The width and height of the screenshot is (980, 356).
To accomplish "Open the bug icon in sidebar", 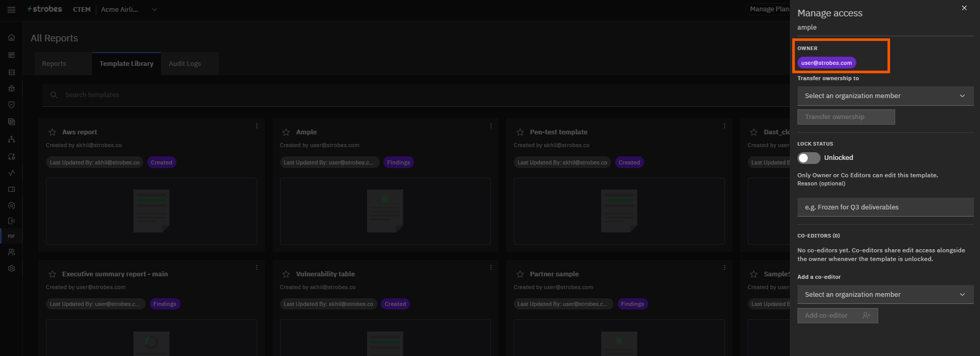I will pyautogui.click(x=11, y=88).
